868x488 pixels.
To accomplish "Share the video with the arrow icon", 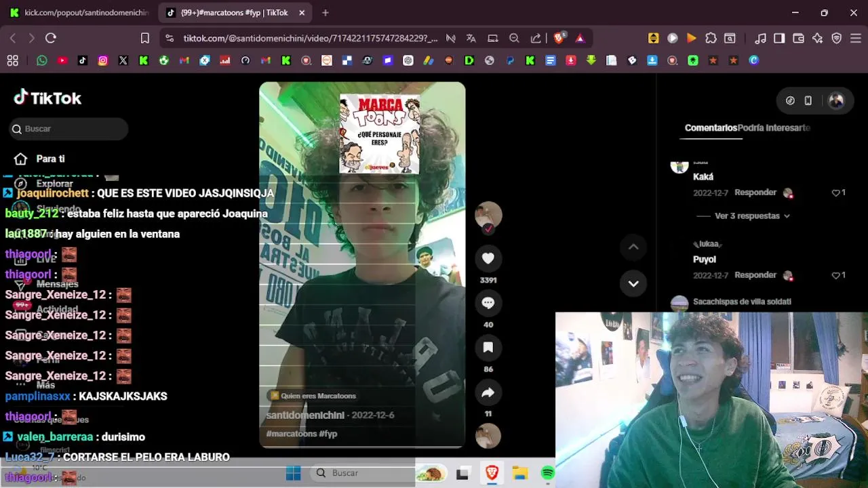I will [x=488, y=392].
